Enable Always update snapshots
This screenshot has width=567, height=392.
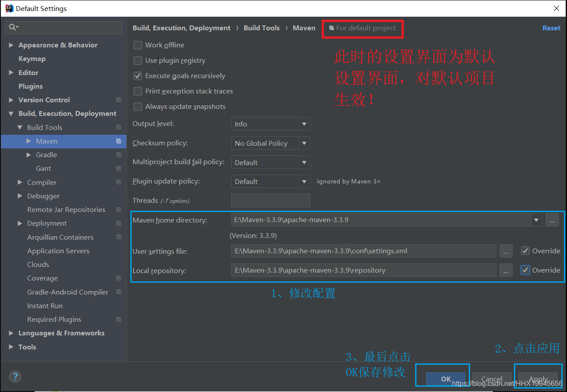[x=138, y=107]
